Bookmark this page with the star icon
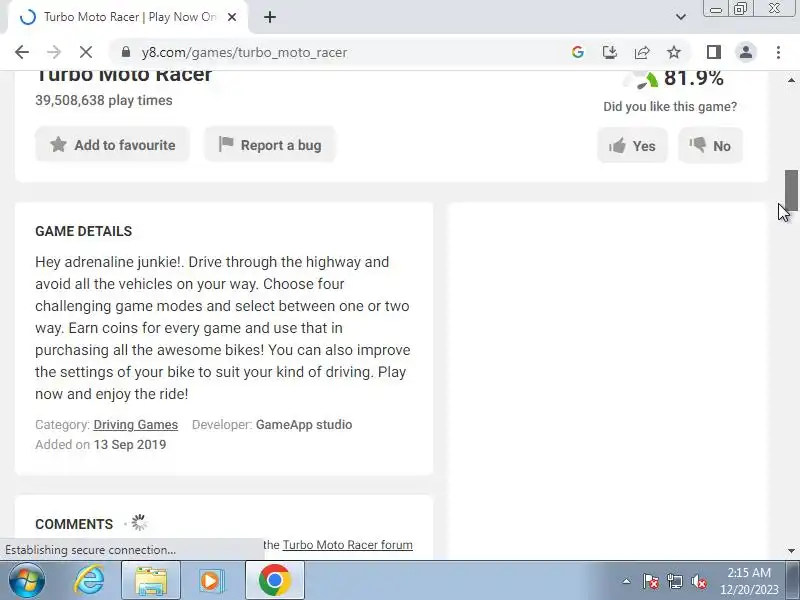Image resolution: width=800 pixels, height=600 pixels. 674,52
